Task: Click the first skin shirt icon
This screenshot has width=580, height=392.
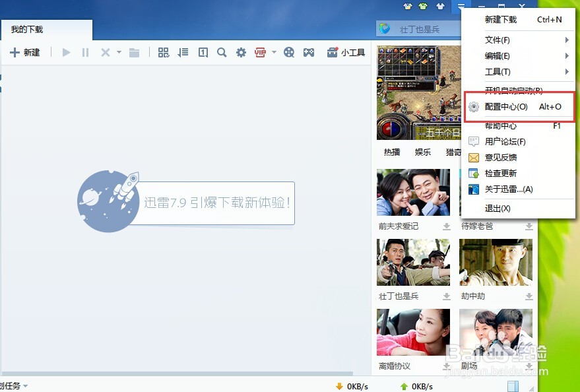Action: tap(407, 6)
